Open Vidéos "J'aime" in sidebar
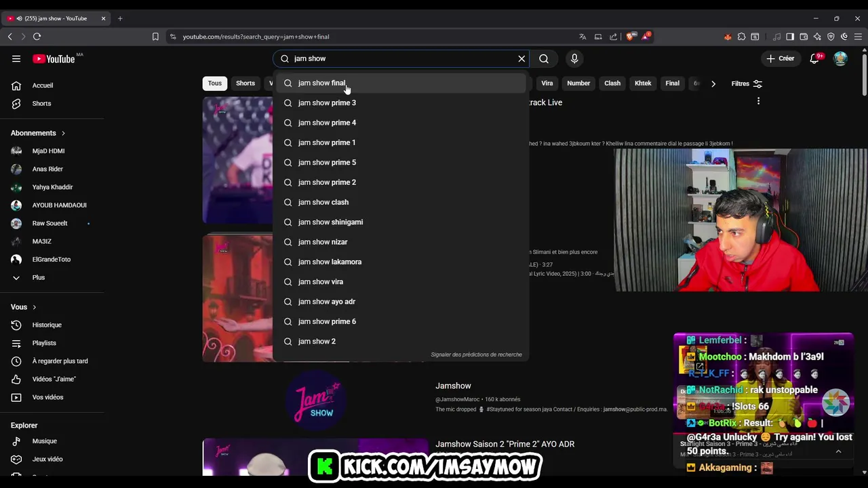The height and width of the screenshot is (488, 868). pos(52,380)
